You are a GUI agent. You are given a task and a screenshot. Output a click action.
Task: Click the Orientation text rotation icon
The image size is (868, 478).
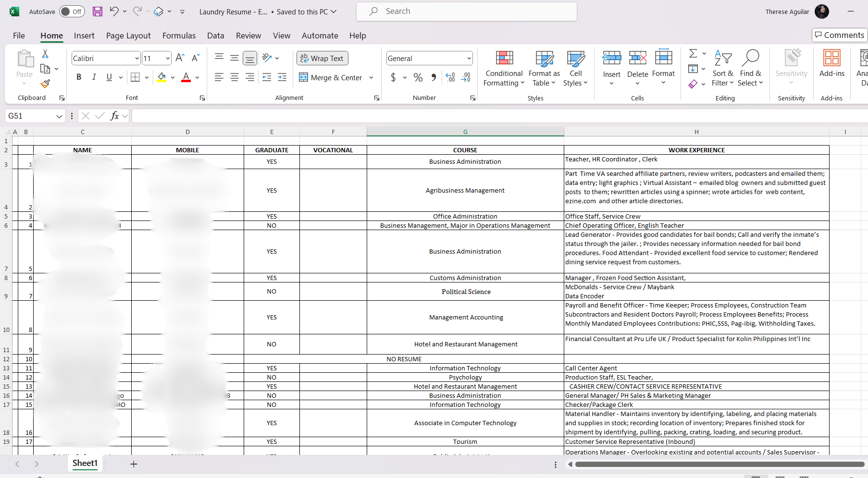point(267,58)
